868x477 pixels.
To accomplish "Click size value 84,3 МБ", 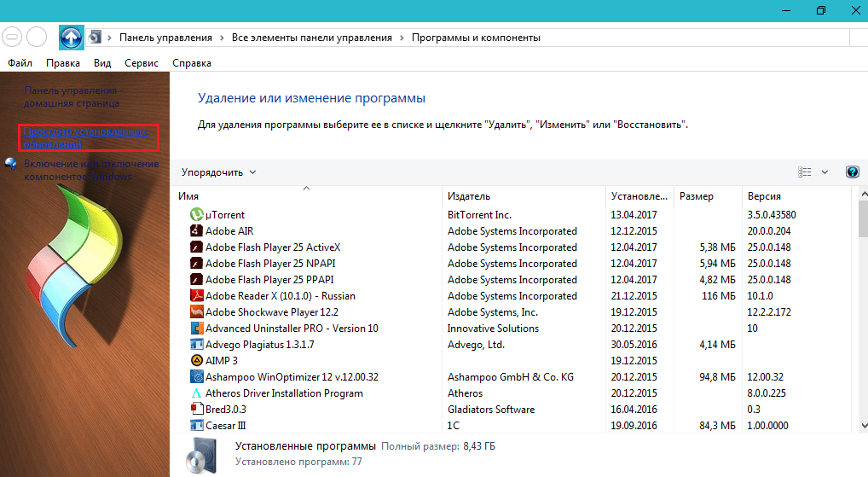I will pos(717,426).
